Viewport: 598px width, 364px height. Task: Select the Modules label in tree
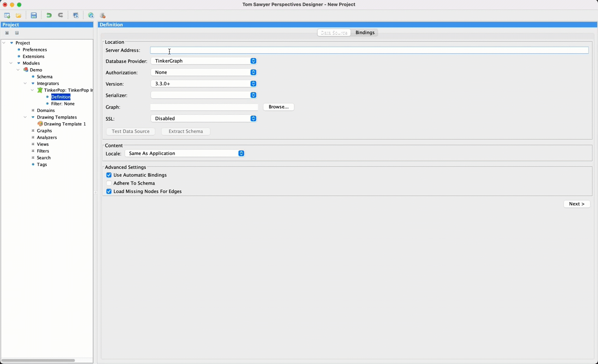click(31, 63)
